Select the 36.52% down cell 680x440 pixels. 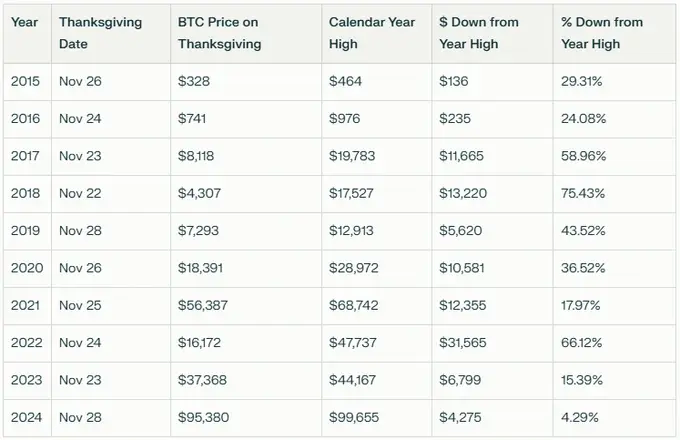[x=582, y=268]
